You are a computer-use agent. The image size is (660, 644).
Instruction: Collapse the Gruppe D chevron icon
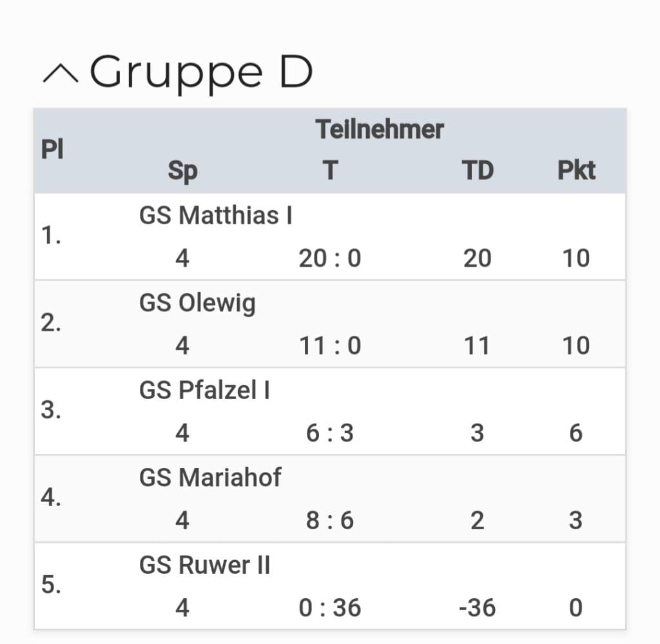(x=61, y=73)
